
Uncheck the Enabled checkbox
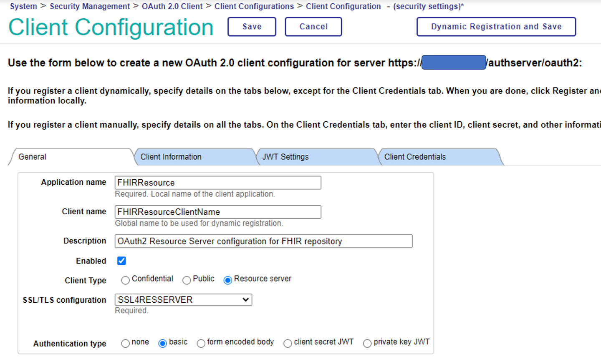[x=121, y=261]
